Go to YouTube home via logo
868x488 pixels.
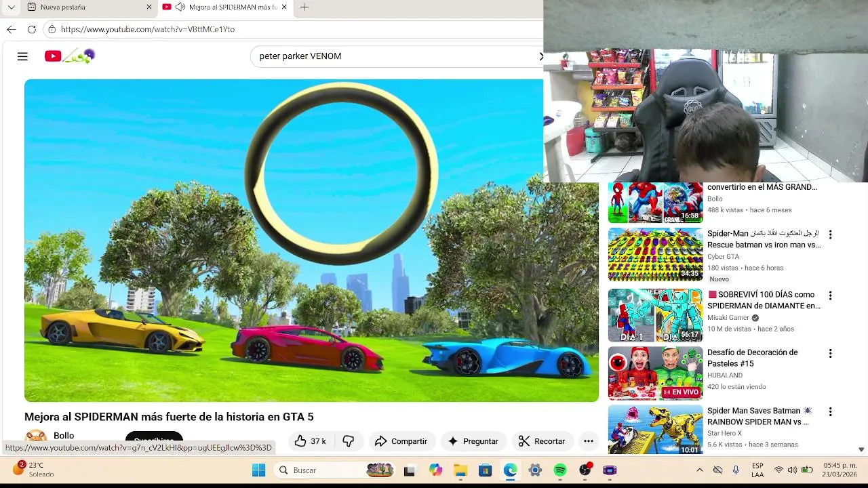(69, 56)
